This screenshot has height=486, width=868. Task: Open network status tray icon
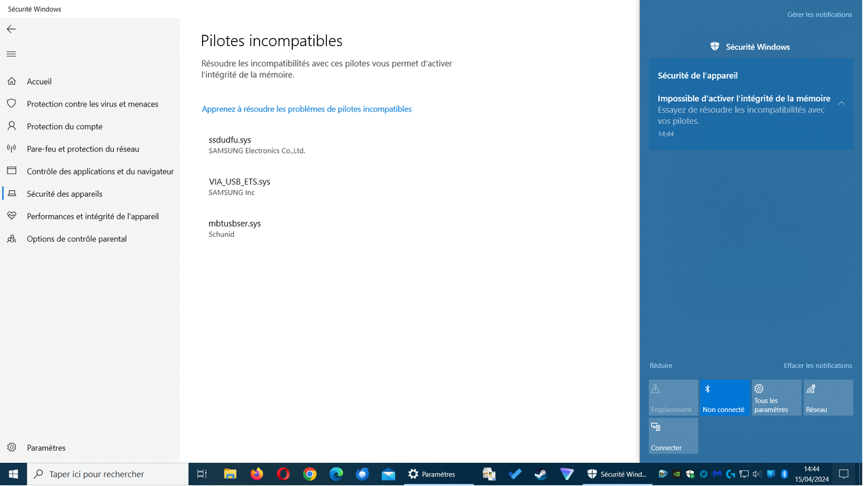744,474
